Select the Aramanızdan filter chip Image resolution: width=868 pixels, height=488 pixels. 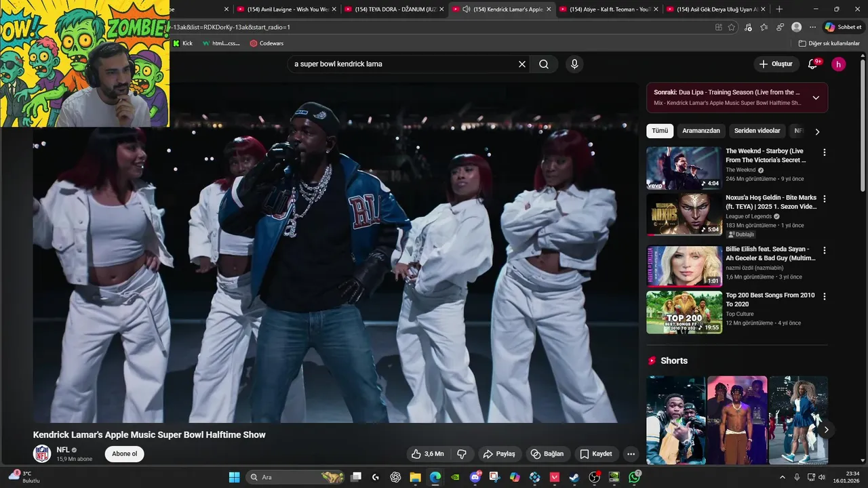(701, 131)
